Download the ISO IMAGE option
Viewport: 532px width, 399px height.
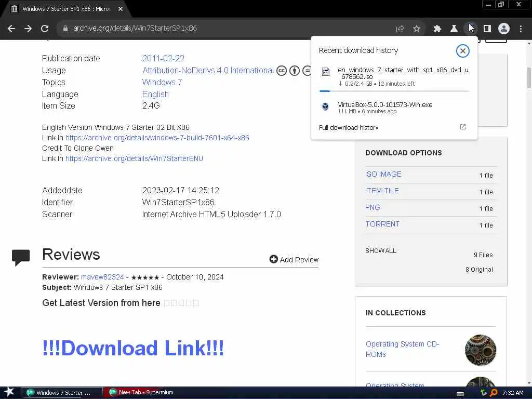click(x=383, y=175)
